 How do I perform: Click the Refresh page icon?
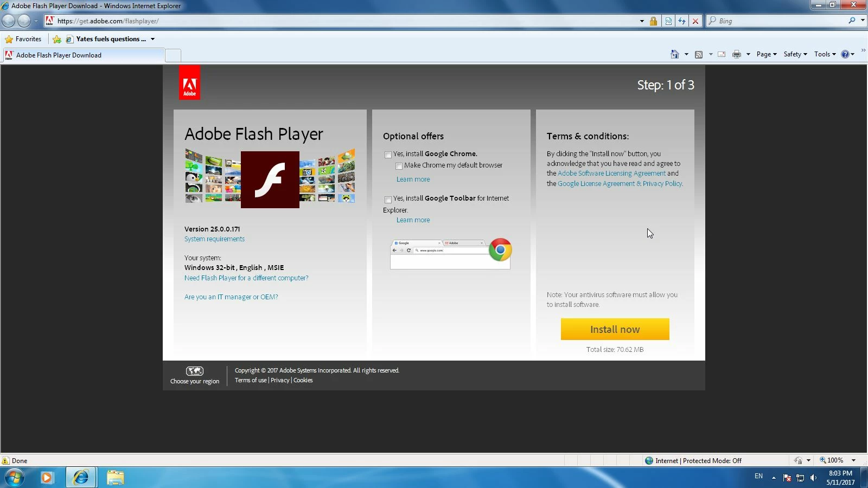pos(681,21)
